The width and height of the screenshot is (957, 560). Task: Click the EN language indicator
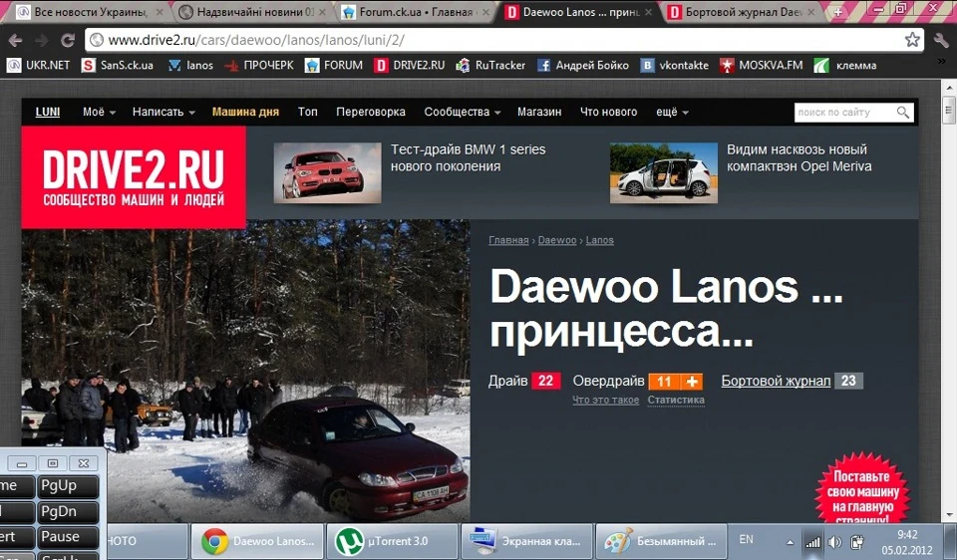click(746, 539)
